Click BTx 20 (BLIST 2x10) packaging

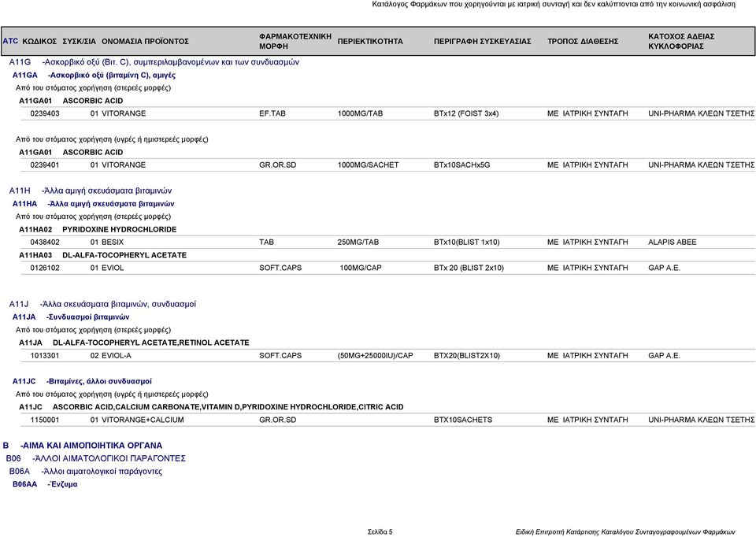pos(469,268)
